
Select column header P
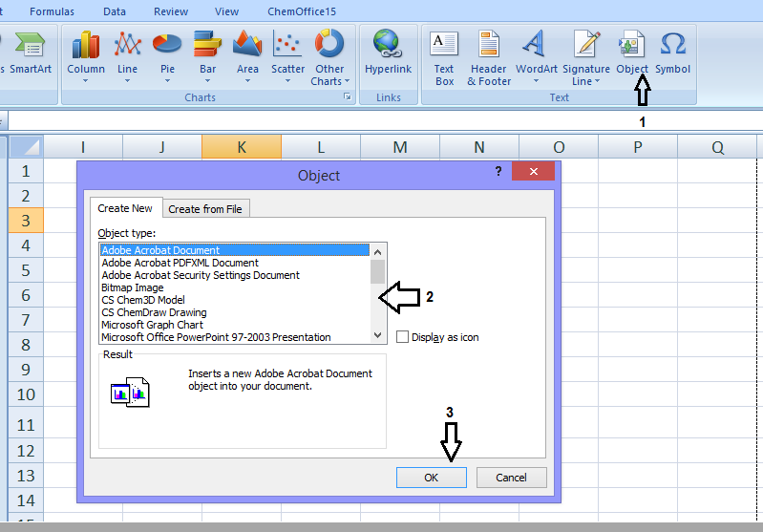tap(638, 146)
